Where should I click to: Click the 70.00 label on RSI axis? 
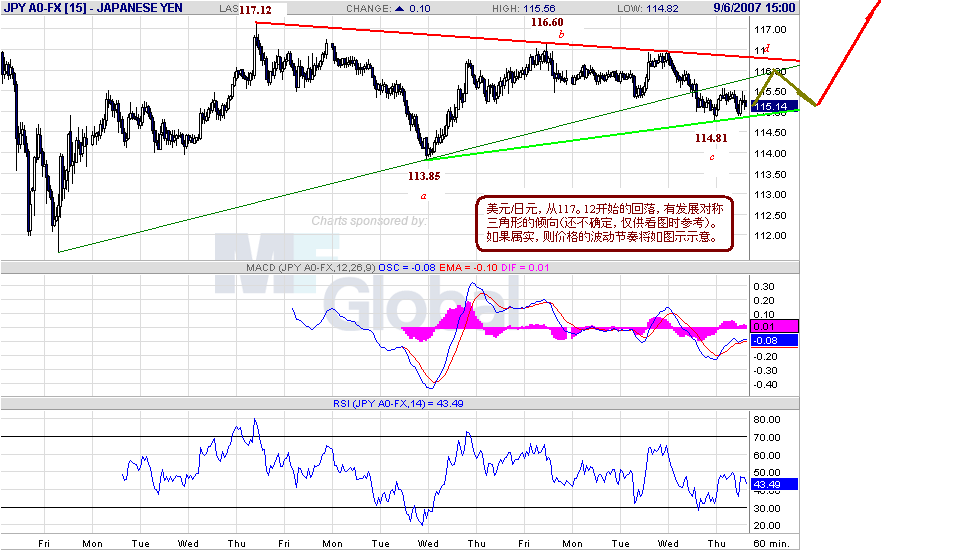(x=767, y=437)
